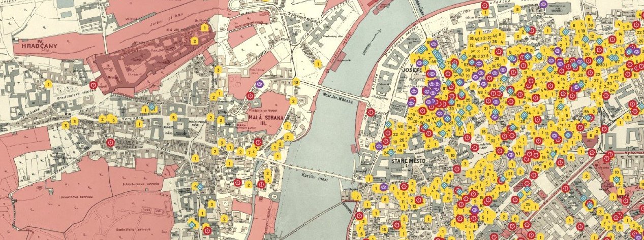Open the purple eye marker on the Staré Město riverbank
The height and width of the screenshot is (240, 644).
379,146
